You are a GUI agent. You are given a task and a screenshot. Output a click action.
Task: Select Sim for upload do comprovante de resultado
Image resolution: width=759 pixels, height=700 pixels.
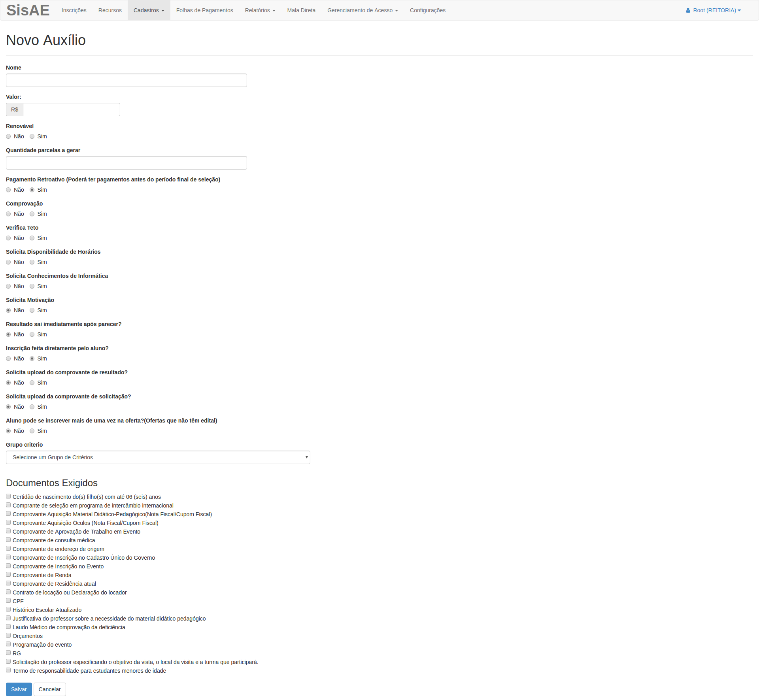tap(32, 383)
